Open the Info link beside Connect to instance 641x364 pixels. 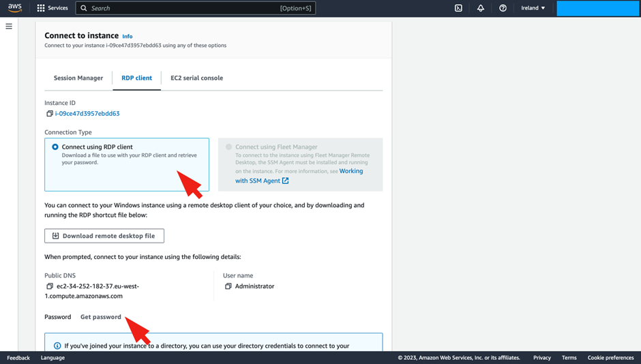click(x=128, y=36)
